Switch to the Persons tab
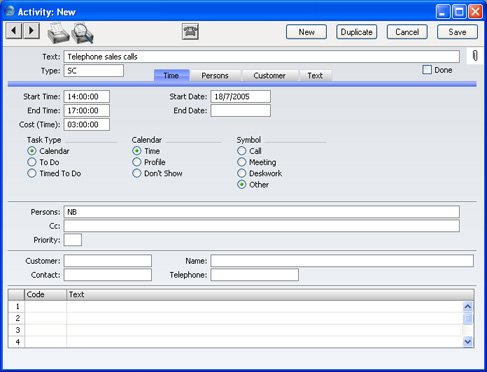 point(215,76)
